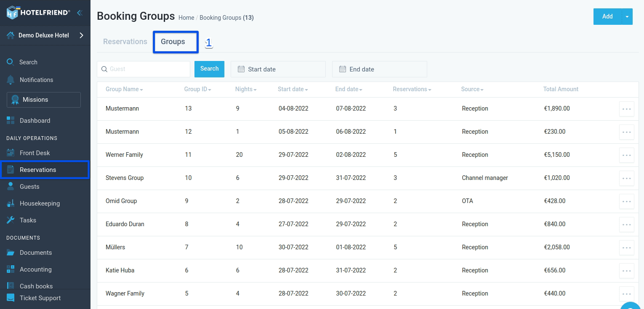Viewport: 644px width, 309px height.
Task: Sort by Nights column
Action: [246, 89]
